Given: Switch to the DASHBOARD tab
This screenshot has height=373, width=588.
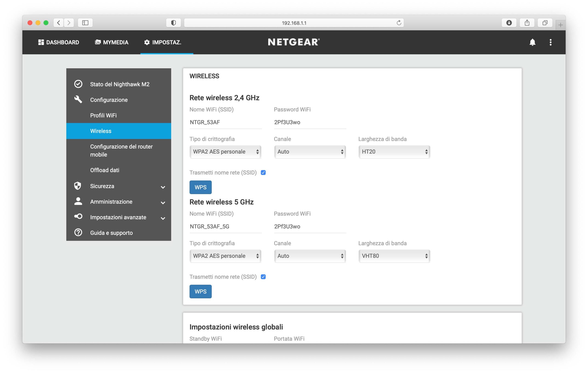Looking at the screenshot, I should [59, 42].
